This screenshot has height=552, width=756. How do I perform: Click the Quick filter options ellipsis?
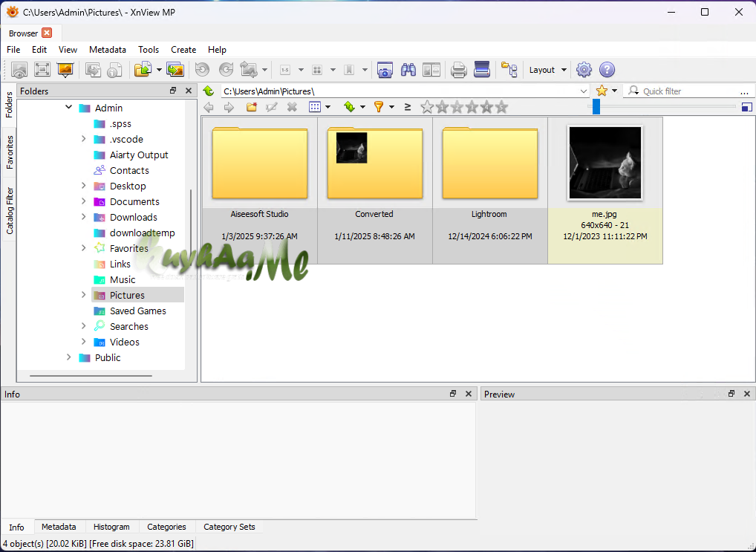tap(744, 91)
